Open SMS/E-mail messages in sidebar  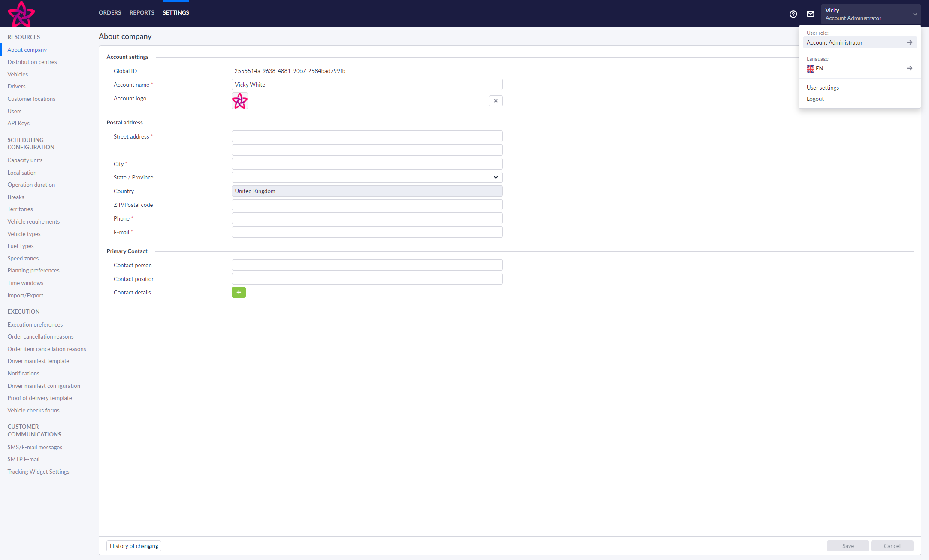point(35,447)
